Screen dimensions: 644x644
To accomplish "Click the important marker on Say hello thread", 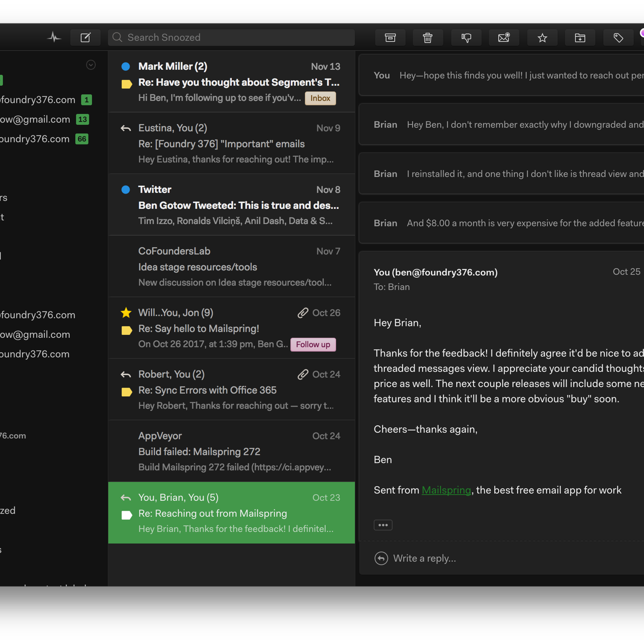I will pos(127,330).
